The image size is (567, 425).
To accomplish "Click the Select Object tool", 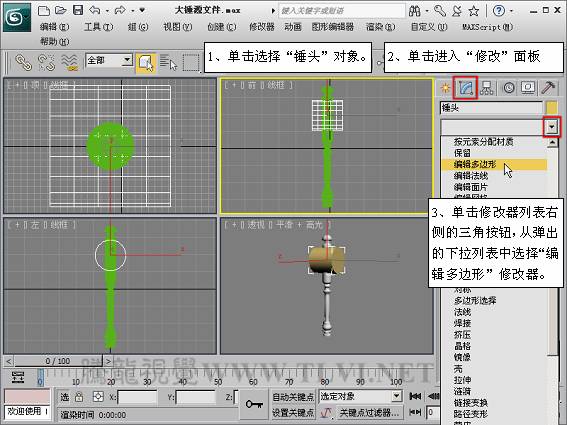I will click(146, 63).
